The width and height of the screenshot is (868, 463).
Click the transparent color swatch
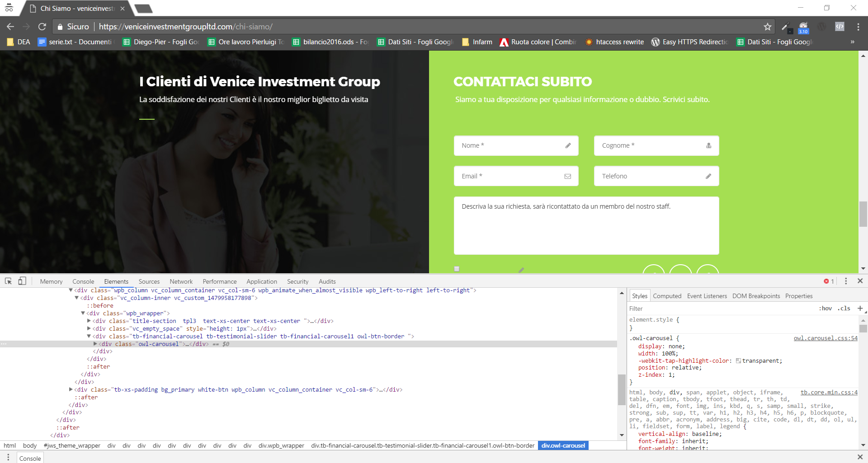pyautogui.click(x=738, y=361)
